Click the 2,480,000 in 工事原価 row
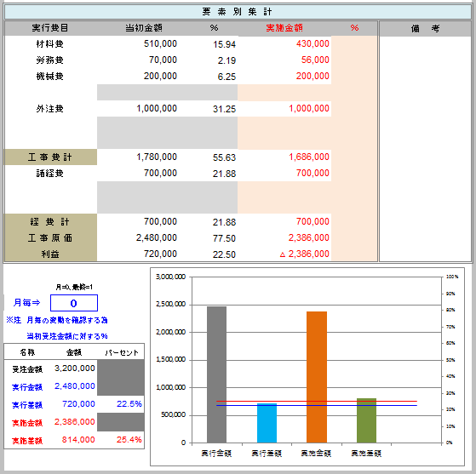The width and height of the screenshot is (476, 474). pyautogui.click(x=157, y=237)
